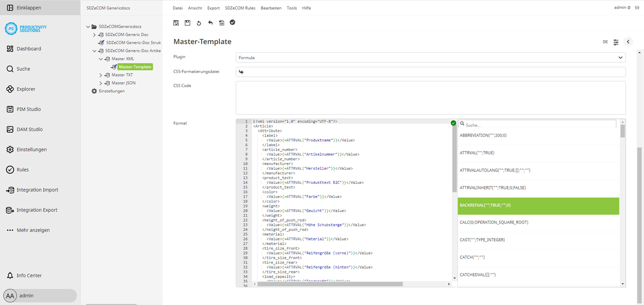This screenshot has height=305, width=644.
Task: Open the Formula plugin dropdown
Action: [x=430, y=57]
